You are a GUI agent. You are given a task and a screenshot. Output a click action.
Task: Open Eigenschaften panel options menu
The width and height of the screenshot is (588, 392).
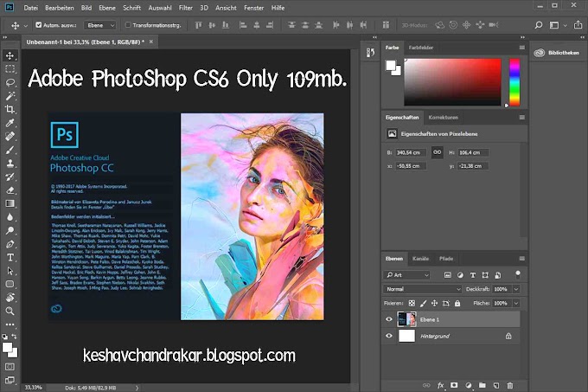[x=521, y=118]
